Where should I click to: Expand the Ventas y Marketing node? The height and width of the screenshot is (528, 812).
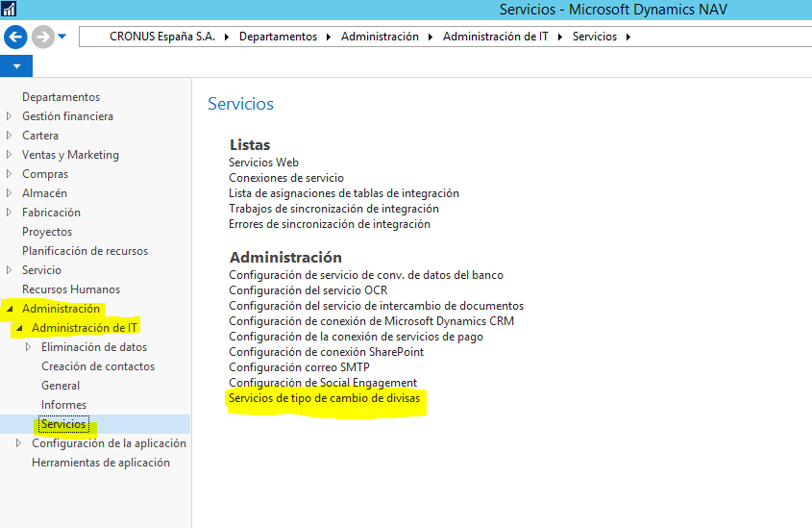(9, 155)
